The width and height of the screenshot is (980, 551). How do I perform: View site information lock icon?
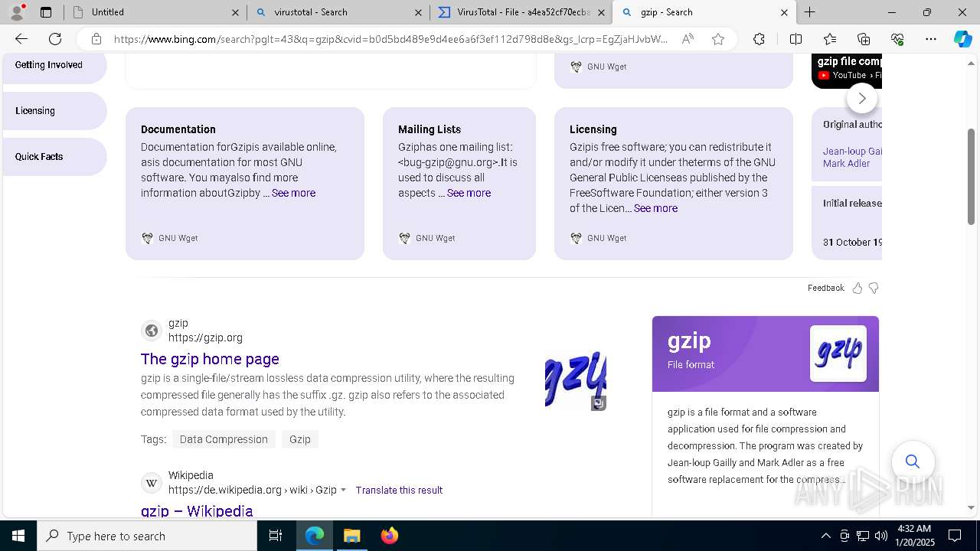pyautogui.click(x=96, y=39)
